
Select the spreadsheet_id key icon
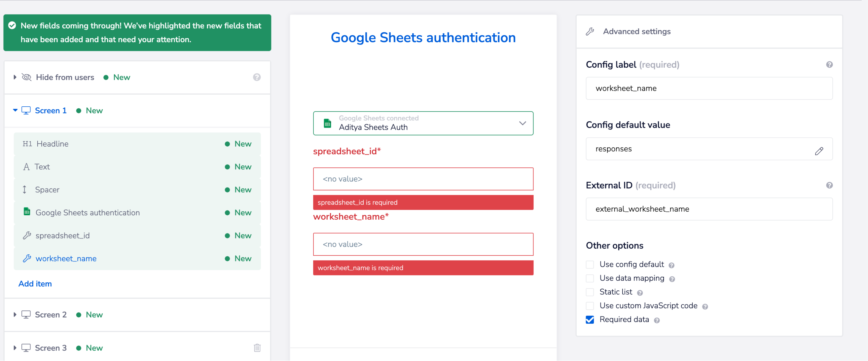point(27,235)
